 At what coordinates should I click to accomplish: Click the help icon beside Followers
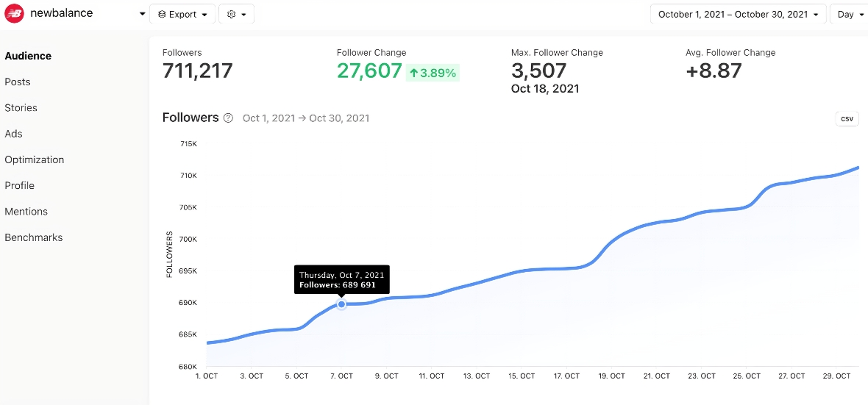[x=228, y=118]
